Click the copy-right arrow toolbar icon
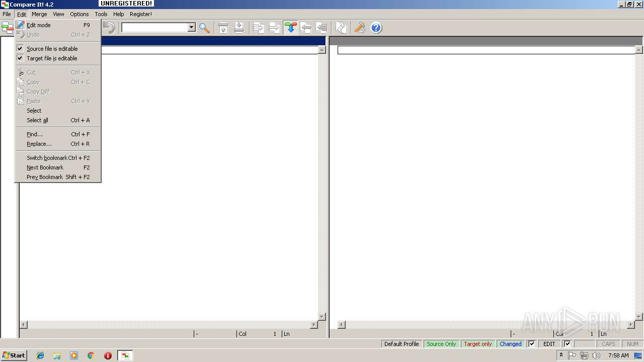 click(259, 28)
